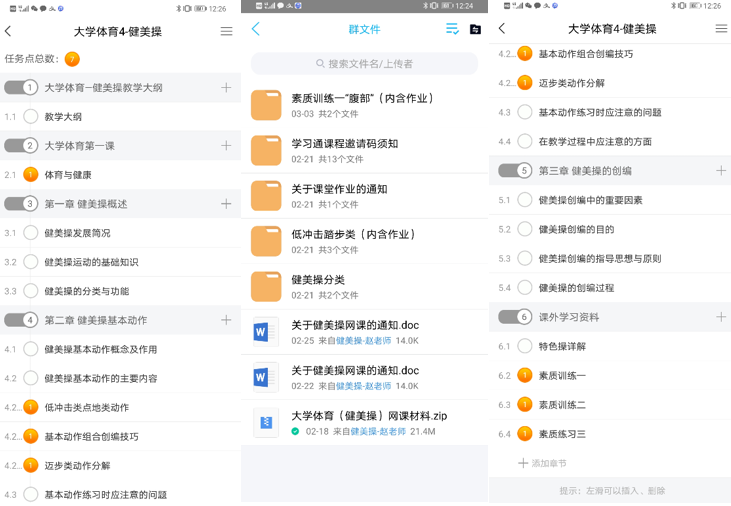Viewport: 731px width, 506px height.
Task: Expand the plus next to 第二章 健美操基本动作
Action: (226, 320)
